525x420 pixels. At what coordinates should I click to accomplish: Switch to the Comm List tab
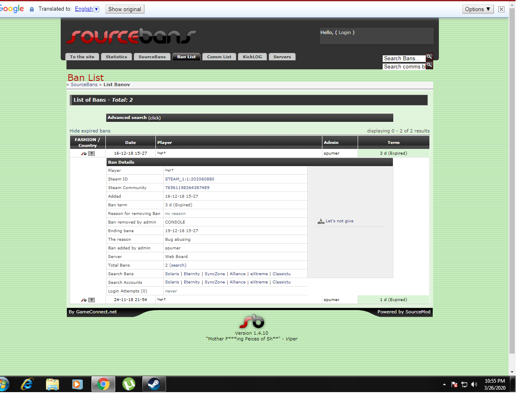[219, 57]
